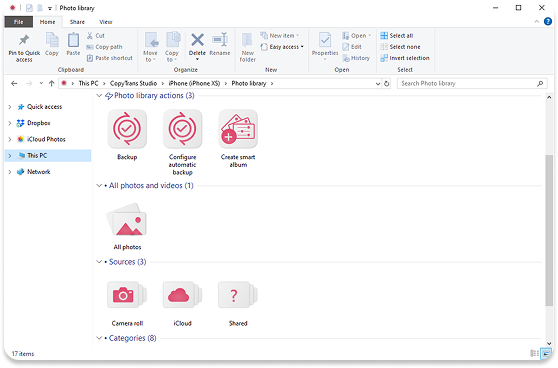558x368 pixels.
Task: Switch to the large icons view icon
Action: pos(546,353)
